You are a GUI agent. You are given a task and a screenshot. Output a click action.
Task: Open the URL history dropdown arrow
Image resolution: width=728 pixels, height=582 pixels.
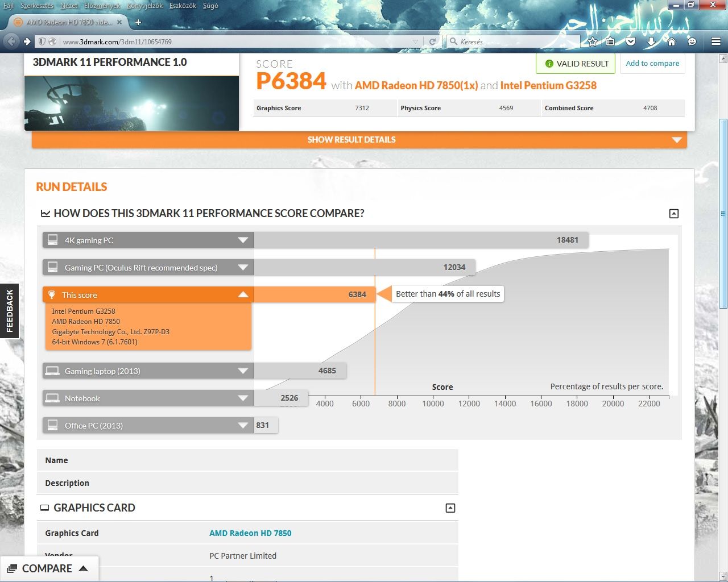coord(415,41)
